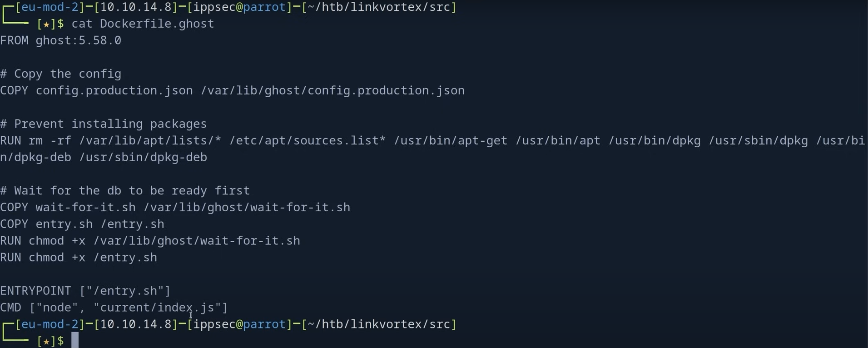
Task: Click 'eu-mod-2' in the top prompt
Action: pyautogui.click(x=50, y=7)
